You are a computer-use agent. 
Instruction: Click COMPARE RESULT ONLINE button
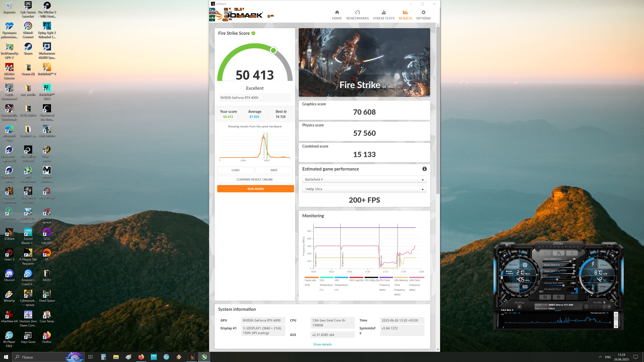[255, 179]
